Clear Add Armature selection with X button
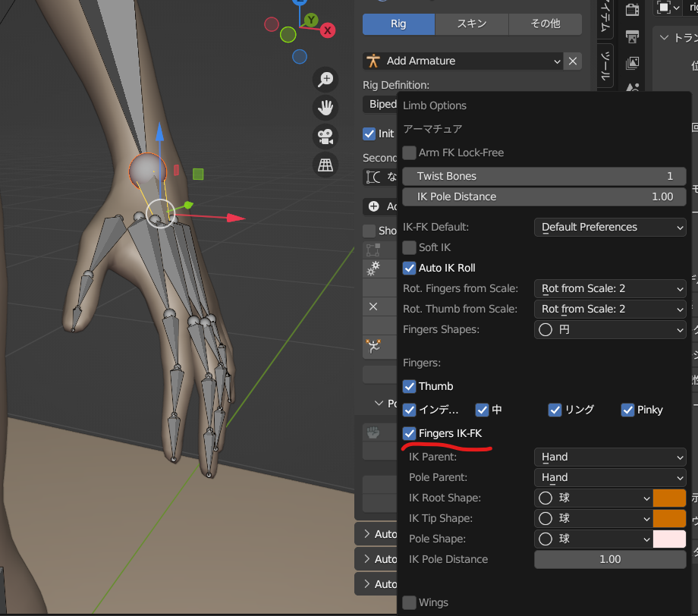 (x=573, y=61)
